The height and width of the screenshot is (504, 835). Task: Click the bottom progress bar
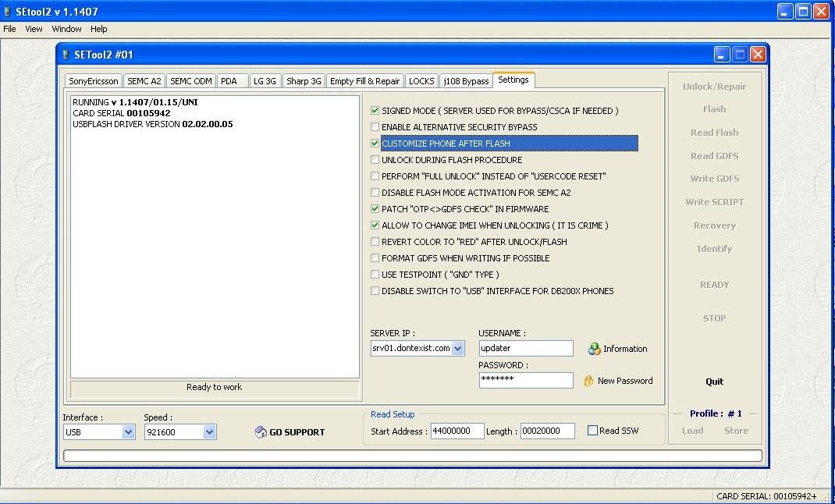[413, 456]
